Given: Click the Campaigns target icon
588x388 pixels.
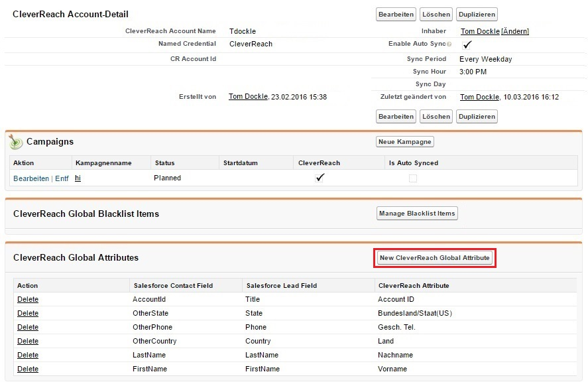Looking at the screenshot, I should tap(16, 142).
